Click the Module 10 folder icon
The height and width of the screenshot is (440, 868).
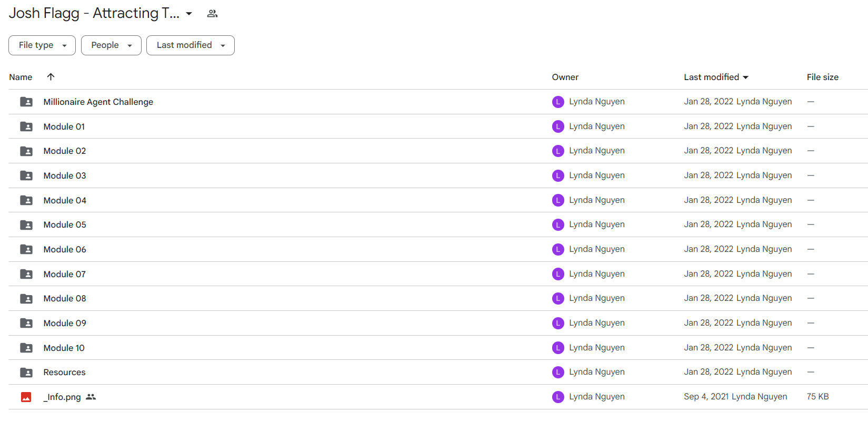point(26,348)
